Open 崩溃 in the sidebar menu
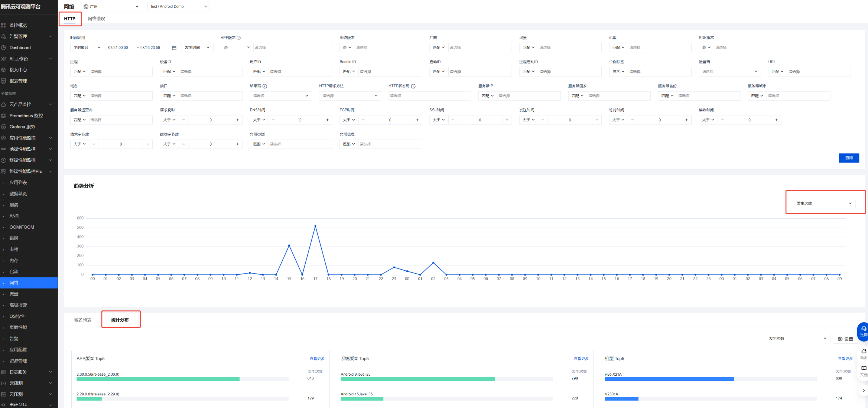The width and height of the screenshot is (868, 408). pyautogui.click(x=14, y=205)
